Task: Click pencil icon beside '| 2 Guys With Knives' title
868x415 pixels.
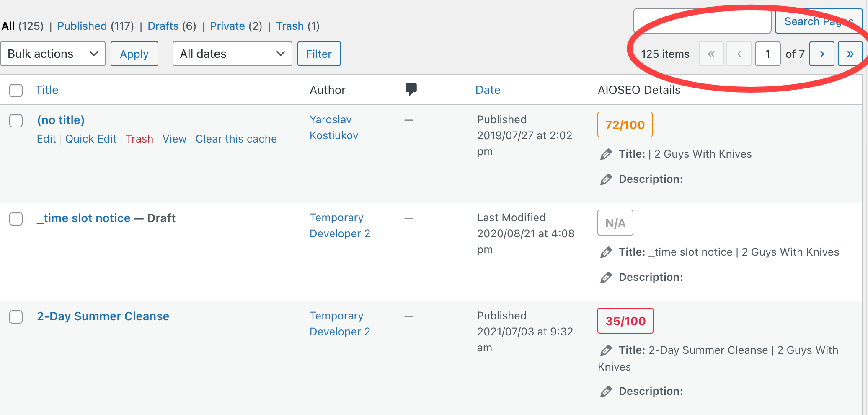Action: coord(606,154)
